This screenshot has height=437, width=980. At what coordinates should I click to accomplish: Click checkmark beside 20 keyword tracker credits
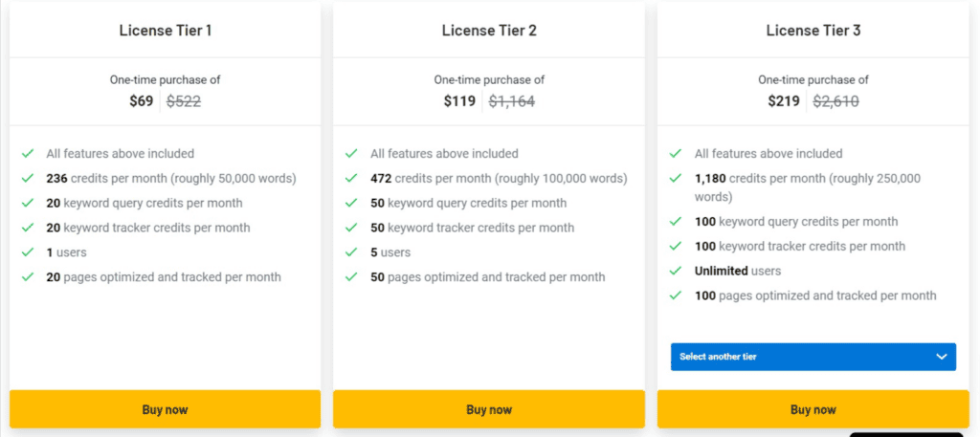pyautogui.click(x=28, y=228)
